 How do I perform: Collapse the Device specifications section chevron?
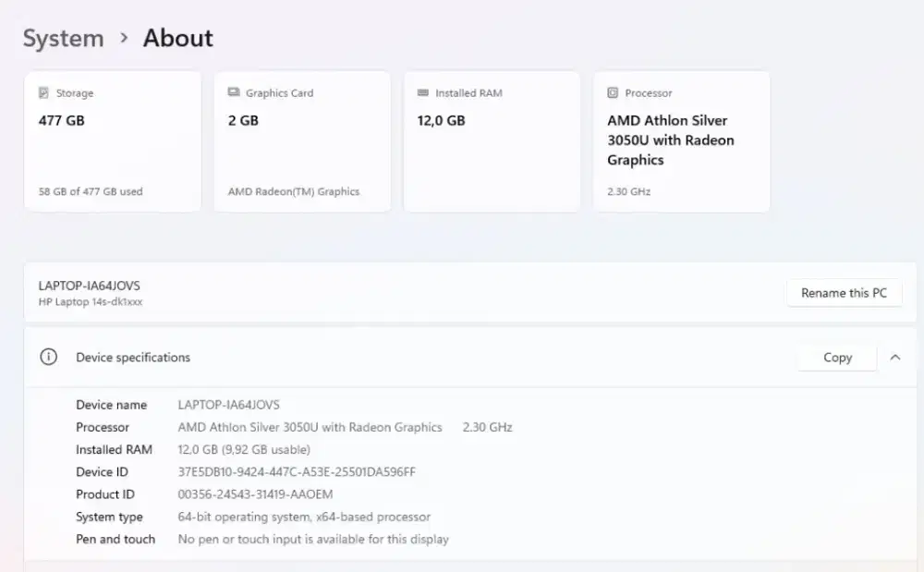[894, 358]
